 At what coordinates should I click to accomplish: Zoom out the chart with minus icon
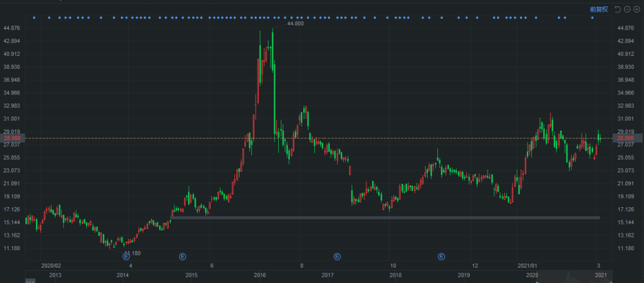(627, 9)
